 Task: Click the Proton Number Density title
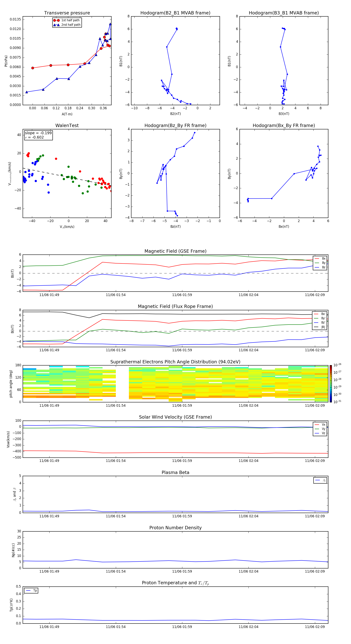(x=175, y=528)
